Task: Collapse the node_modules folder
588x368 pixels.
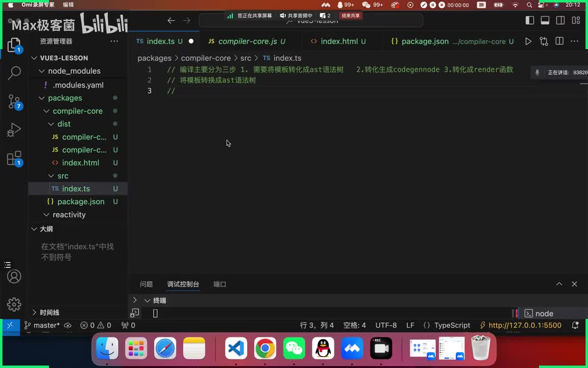Action: [78, 71]
